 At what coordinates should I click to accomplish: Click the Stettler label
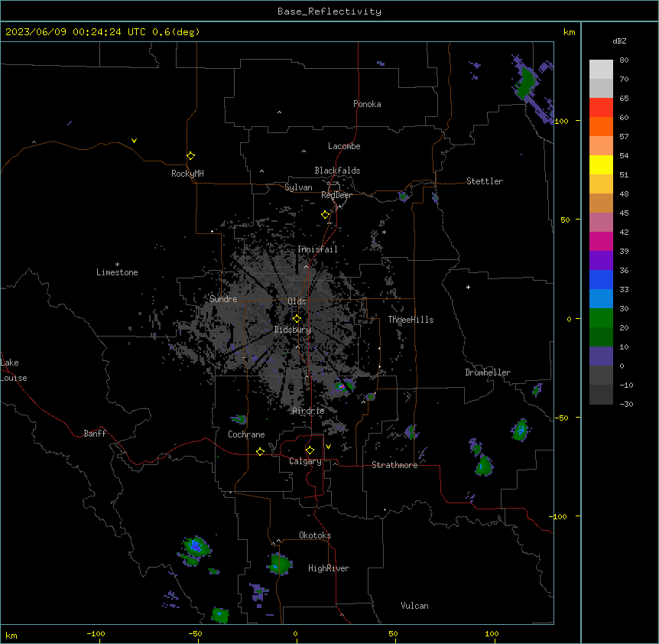(485, 181)
